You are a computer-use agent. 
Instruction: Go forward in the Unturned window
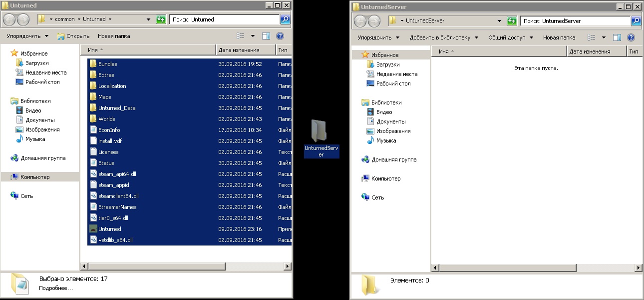[x=23, y=19]
